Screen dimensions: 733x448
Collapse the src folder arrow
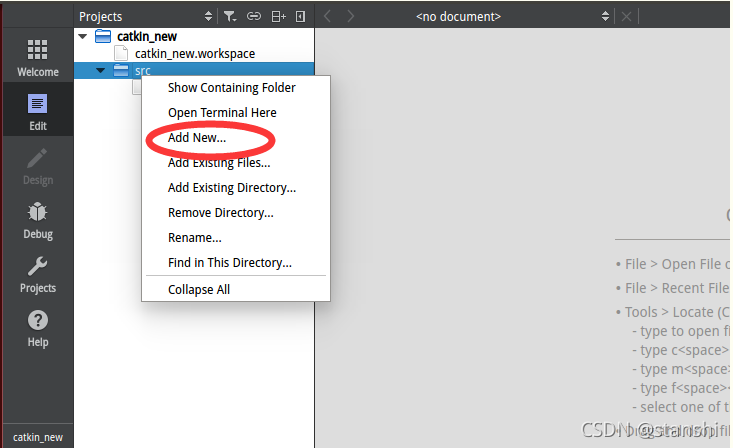[x=101, y=71]
